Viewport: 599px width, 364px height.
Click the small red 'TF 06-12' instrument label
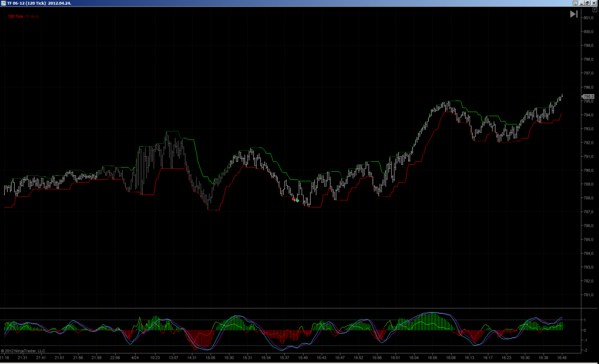pyautogui.click(x=33, y=16)
